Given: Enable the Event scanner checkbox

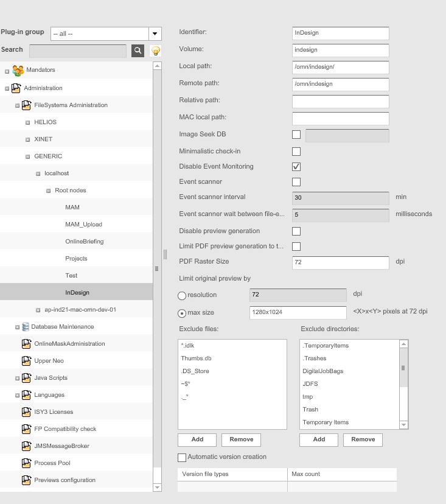Looking at the screenshot, I should 296,182.
